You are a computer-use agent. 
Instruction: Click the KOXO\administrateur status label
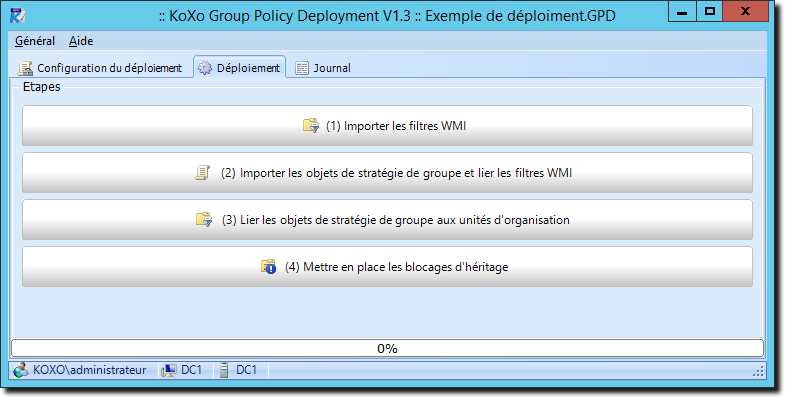point(90,370)
